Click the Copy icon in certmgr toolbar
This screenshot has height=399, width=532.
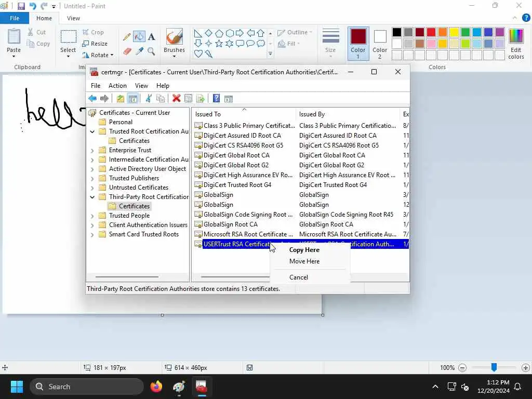(161, 99)
